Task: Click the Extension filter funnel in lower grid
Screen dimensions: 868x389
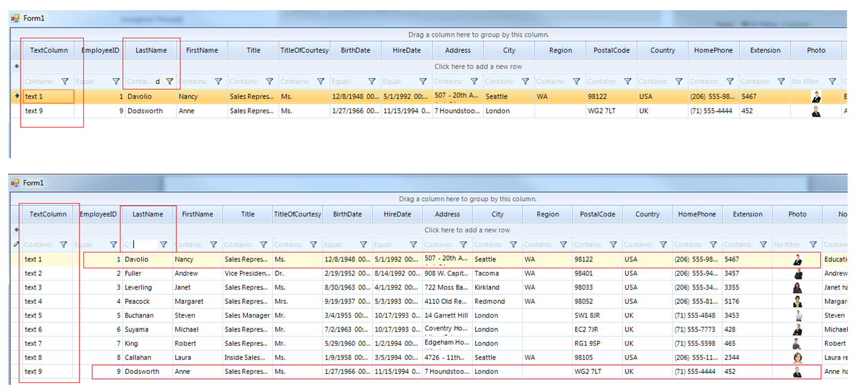Action: click(763, 245)
